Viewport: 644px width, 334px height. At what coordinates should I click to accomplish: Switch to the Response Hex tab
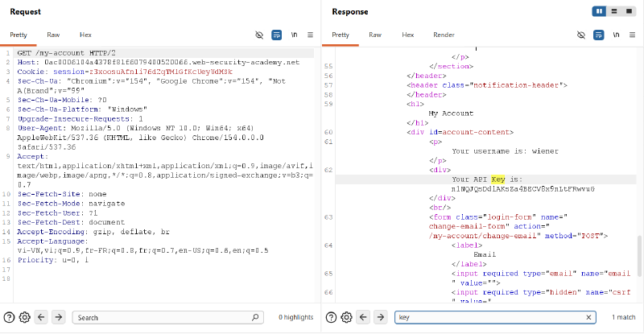pyautogui.click(x=408, y=35)
